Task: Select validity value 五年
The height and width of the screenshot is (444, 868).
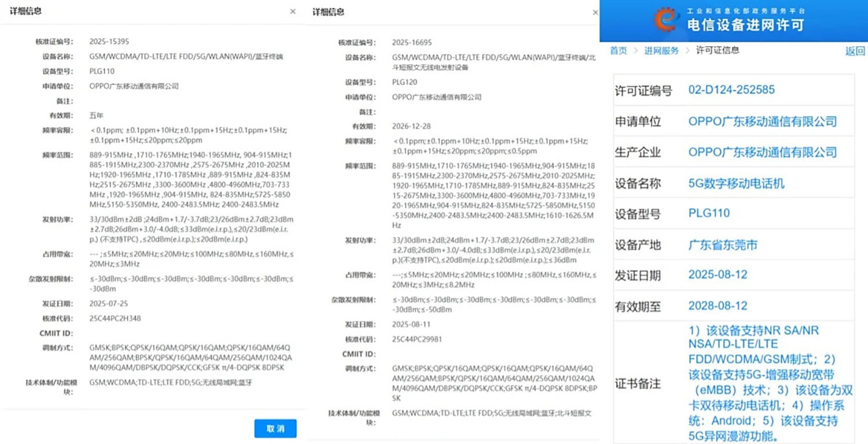Action: tap(96, 116)
